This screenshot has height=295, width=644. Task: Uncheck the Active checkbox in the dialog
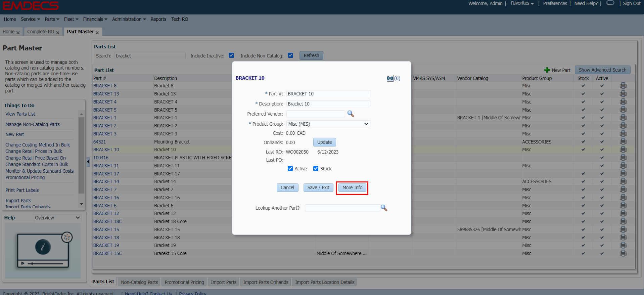tap(290, 169)
